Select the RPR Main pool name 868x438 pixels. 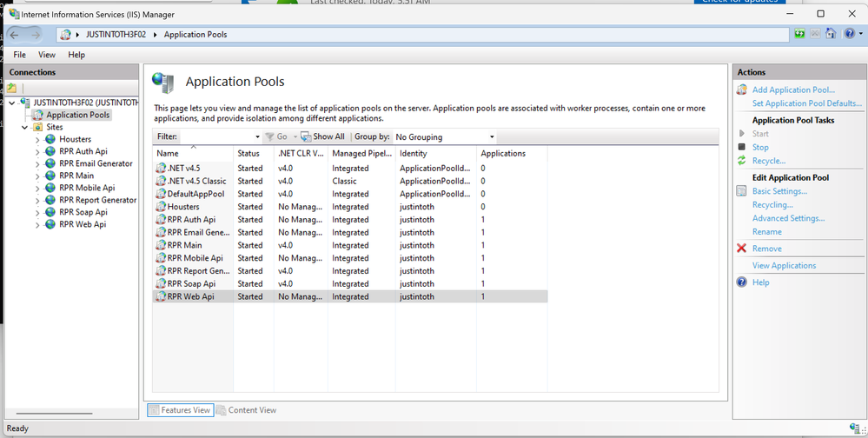click(184, 245)
